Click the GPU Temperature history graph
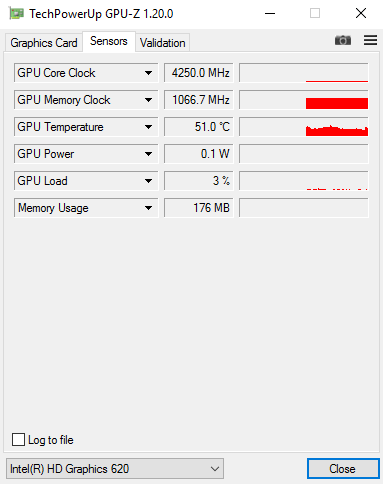The width and height of the screenshot is (383, 484). 304,127
